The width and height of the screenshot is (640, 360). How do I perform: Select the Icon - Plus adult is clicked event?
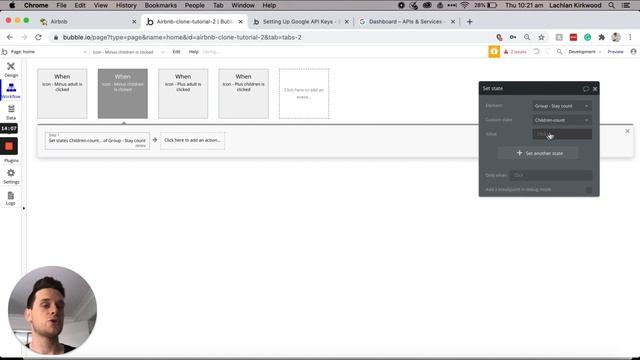tap(183, 93)
